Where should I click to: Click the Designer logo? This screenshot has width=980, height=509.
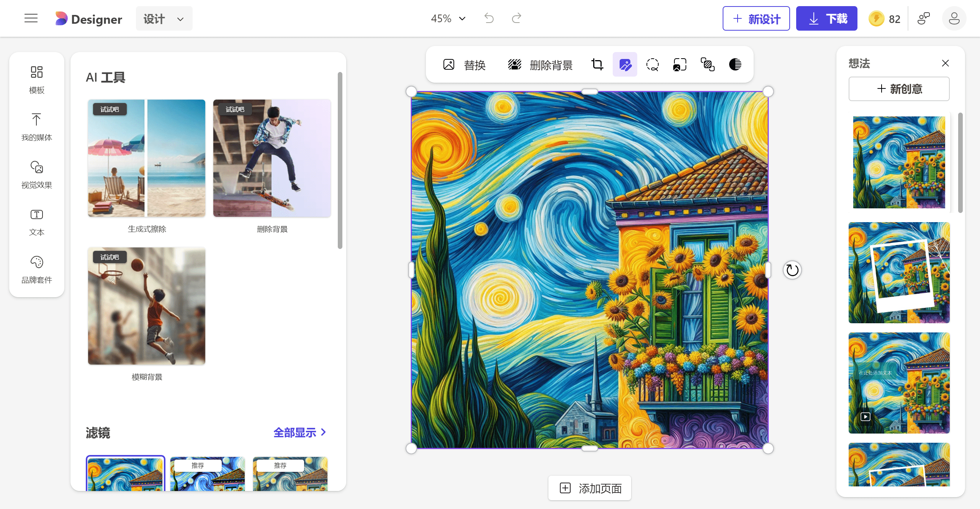point(88,19)
